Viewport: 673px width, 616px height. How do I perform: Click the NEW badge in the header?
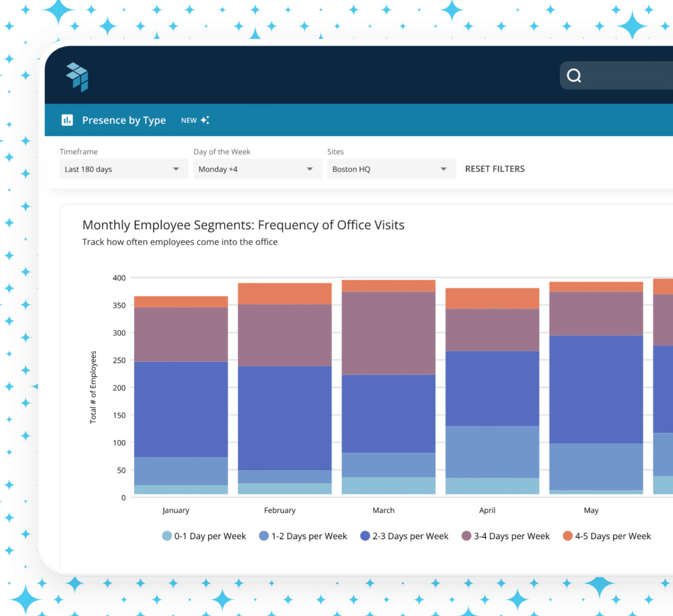click(188, 120)
